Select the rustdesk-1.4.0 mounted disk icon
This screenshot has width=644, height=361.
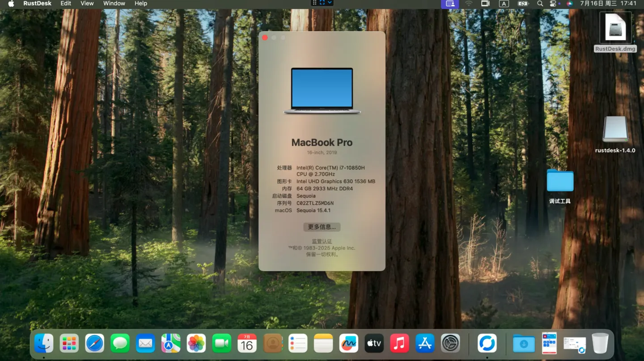[x=615, y=130]
